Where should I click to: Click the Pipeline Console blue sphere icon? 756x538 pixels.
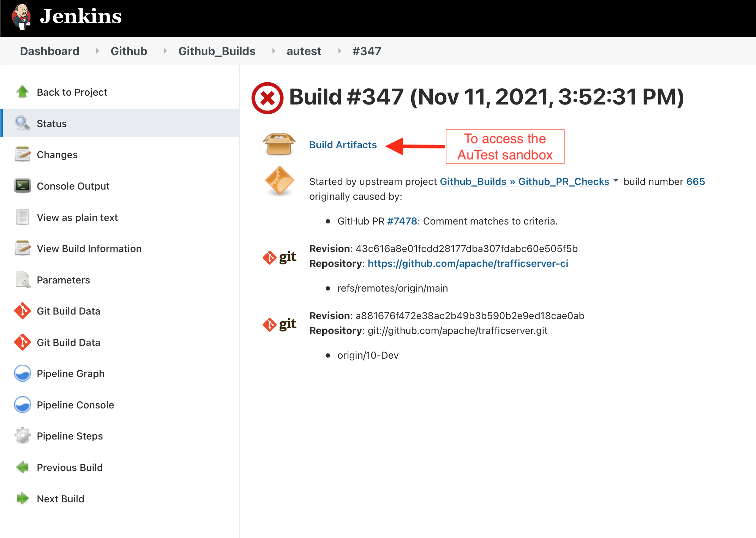click(23, 405)
